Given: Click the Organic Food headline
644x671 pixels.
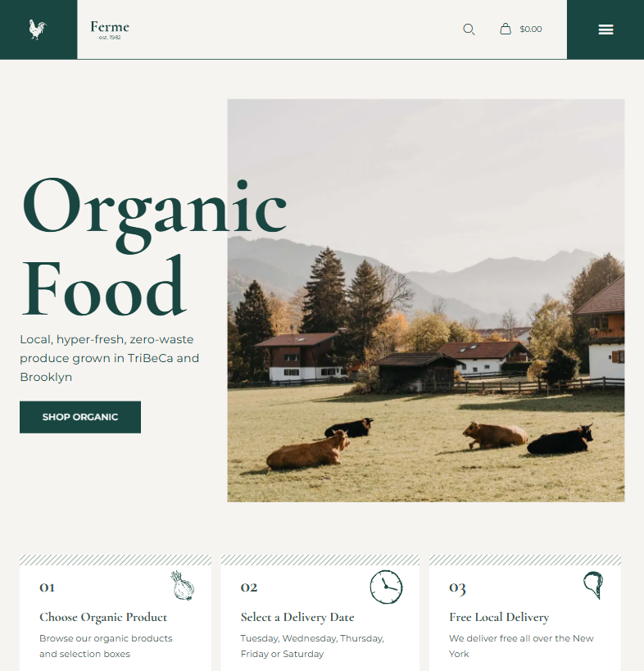Looking at the screenshot, I should [x=154, y=247].
